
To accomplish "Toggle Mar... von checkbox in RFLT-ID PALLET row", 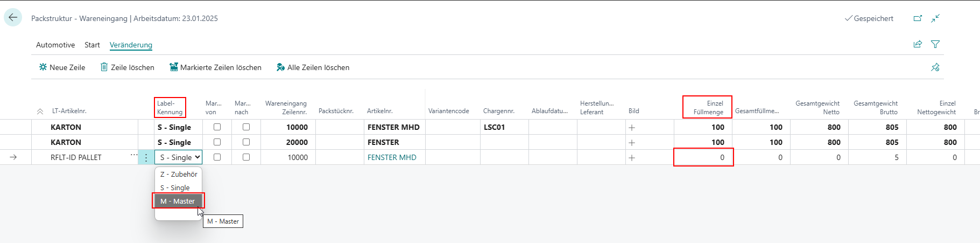I will [217, 157].
